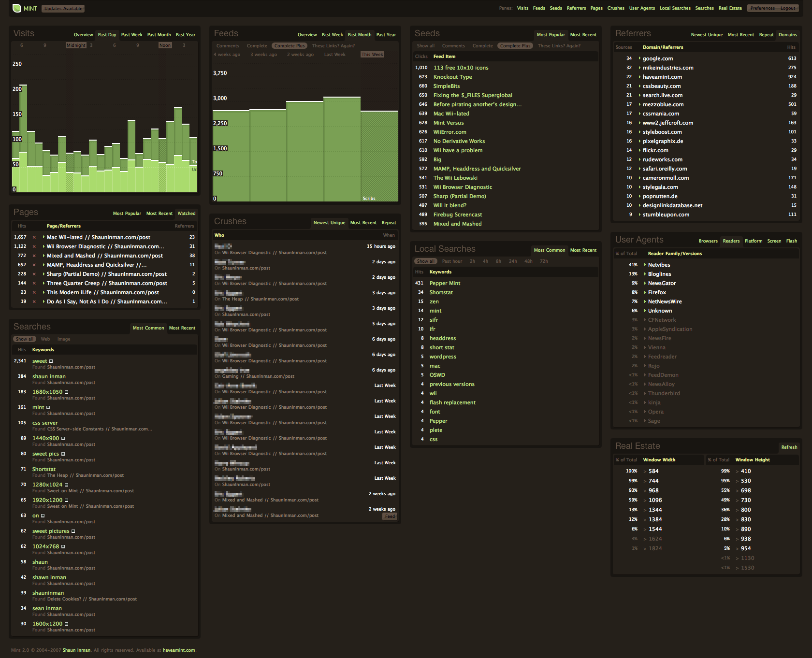Image resolution: width=812 pixels, height=658 pixels.
Task: Click the image icon beside 1280x1024
Action: click(x=66, y=485)
